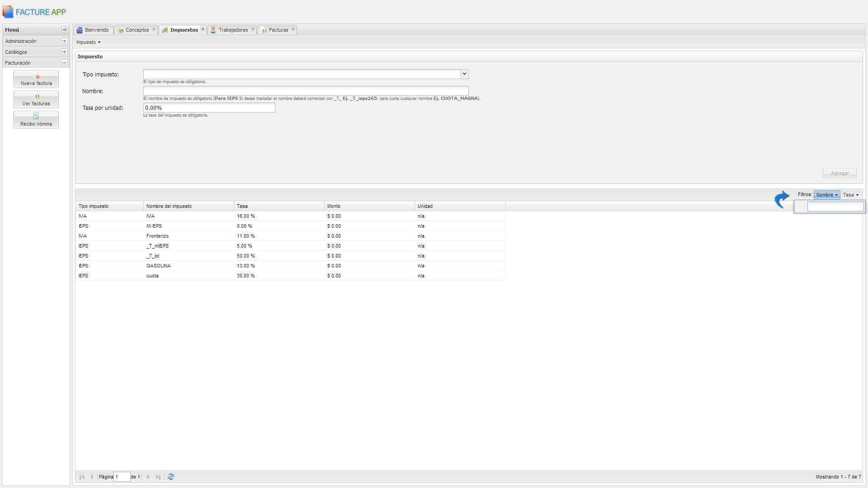Click the Ver facturas button

point(36,100)
